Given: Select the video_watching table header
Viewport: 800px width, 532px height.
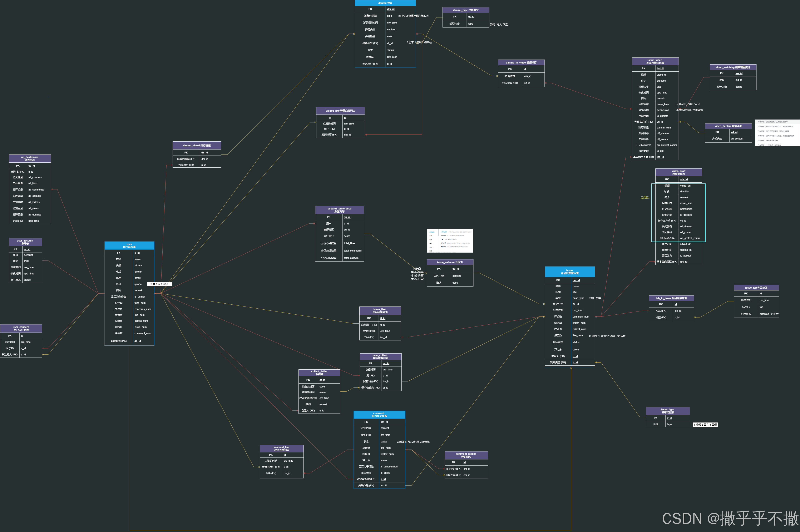Looking at the screenshot, I should coord(733,67).
